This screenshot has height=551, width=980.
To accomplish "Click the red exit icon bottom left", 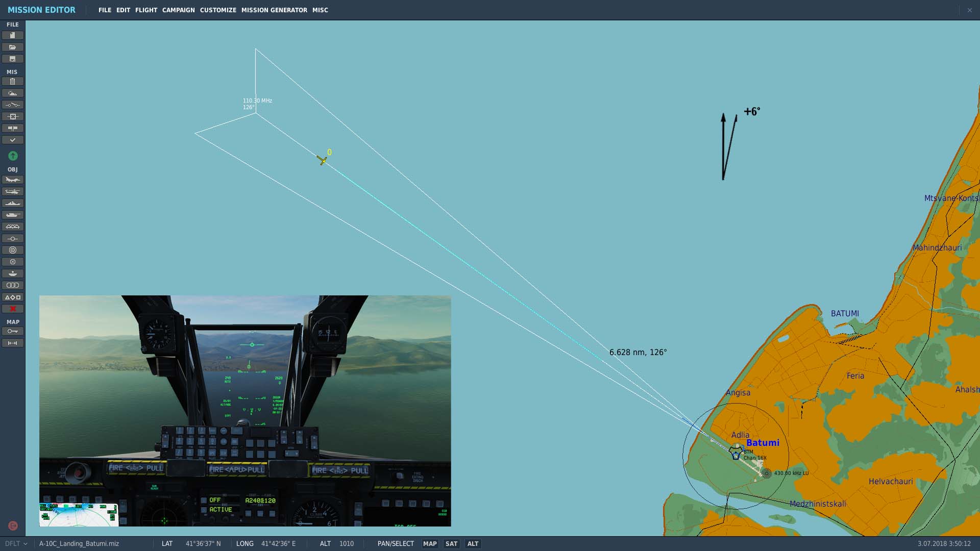I will pyautogui.click(x=13, y=525).
